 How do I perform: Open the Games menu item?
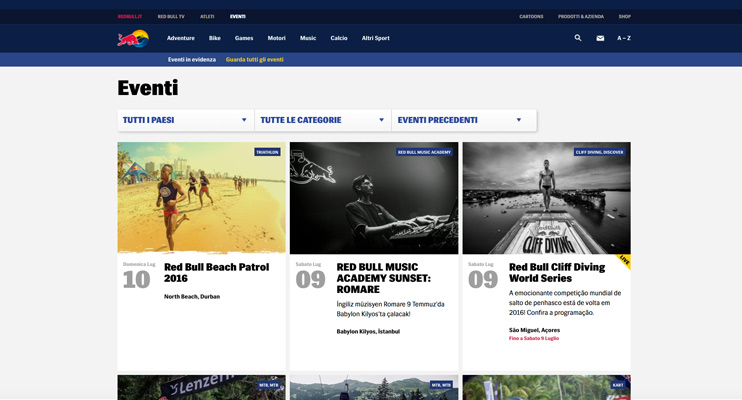pos(244,38)
